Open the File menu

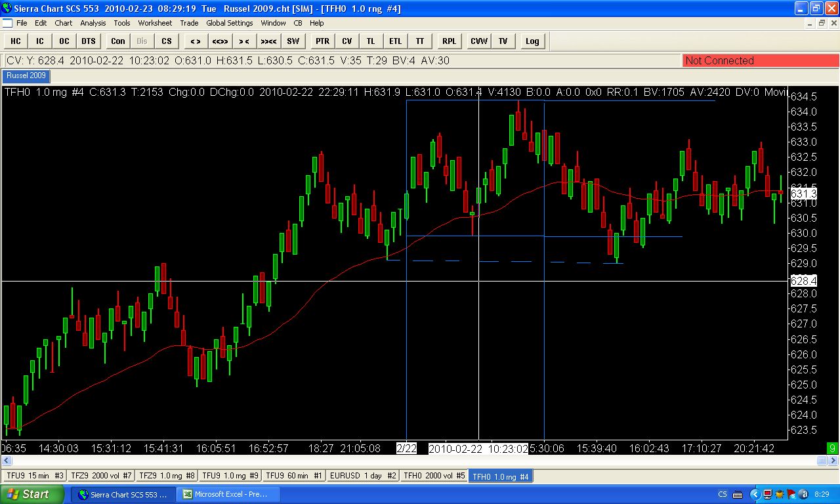click(22, 23)
